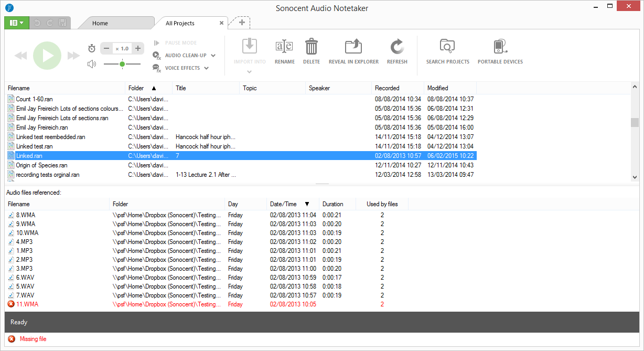Select Emil Jay Freireich.ran project
644x351 pixels.
pyautogui.click(x=241, y=127)
